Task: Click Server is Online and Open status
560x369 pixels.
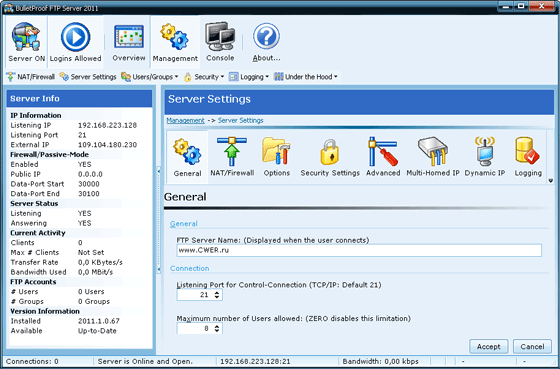Action: [145, 361]
